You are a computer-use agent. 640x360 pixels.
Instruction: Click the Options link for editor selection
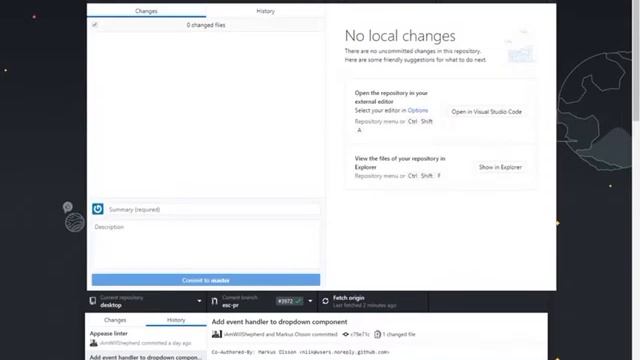pyautogui.click(x=418, y=110)
